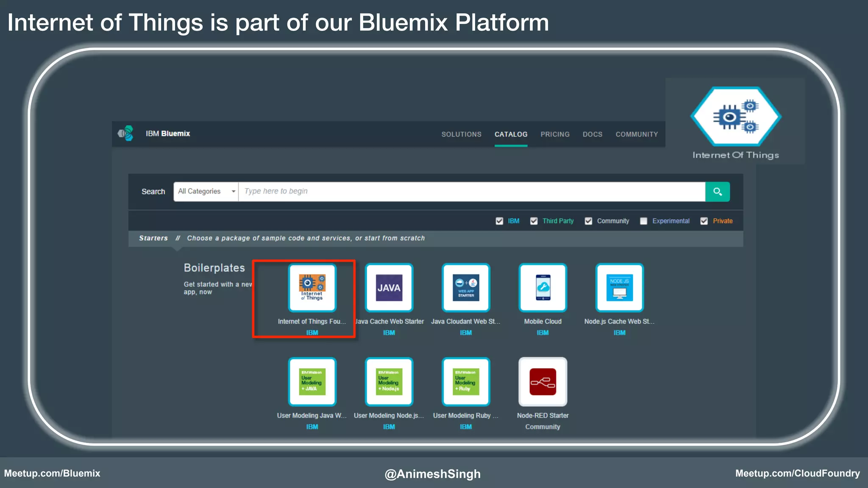868x488 pixels.
Task: Click the IBM Bluemix brand text
Action: tap(168, 133)
